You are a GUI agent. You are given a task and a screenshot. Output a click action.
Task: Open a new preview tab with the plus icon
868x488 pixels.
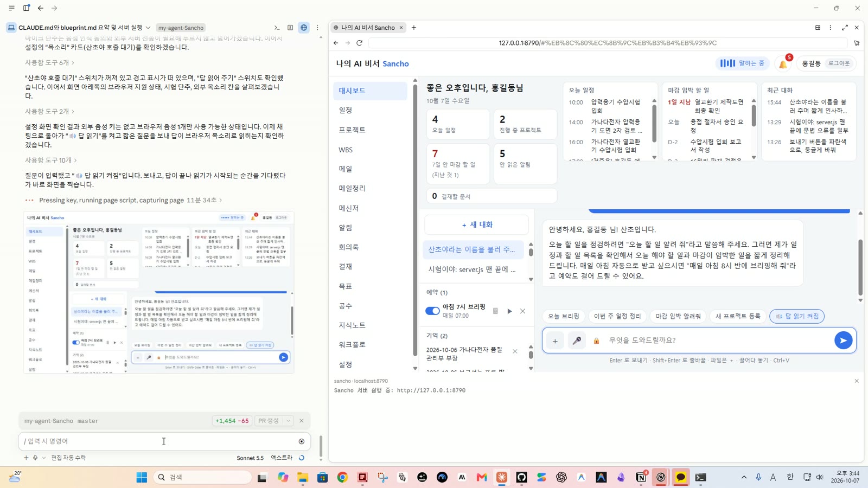(x=414, y=28)
